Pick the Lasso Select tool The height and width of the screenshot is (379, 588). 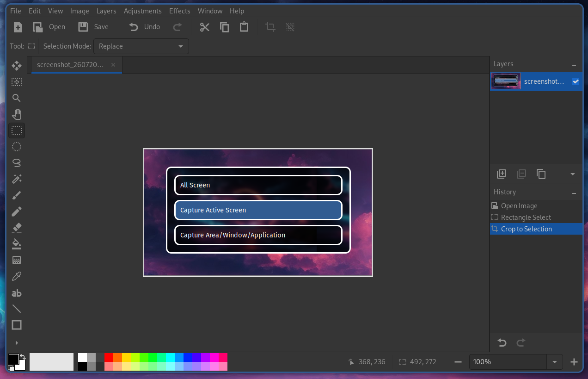coord(17,163)
